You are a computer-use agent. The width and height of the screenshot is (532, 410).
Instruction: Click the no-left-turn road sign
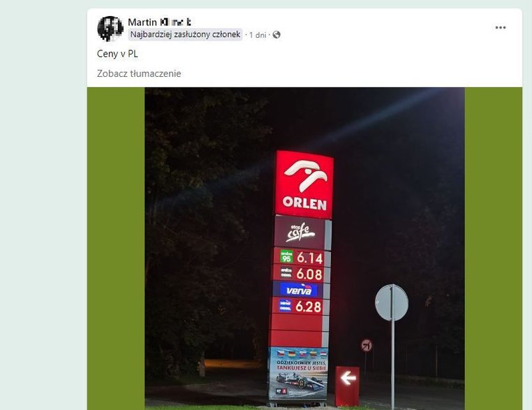[367, 346]
